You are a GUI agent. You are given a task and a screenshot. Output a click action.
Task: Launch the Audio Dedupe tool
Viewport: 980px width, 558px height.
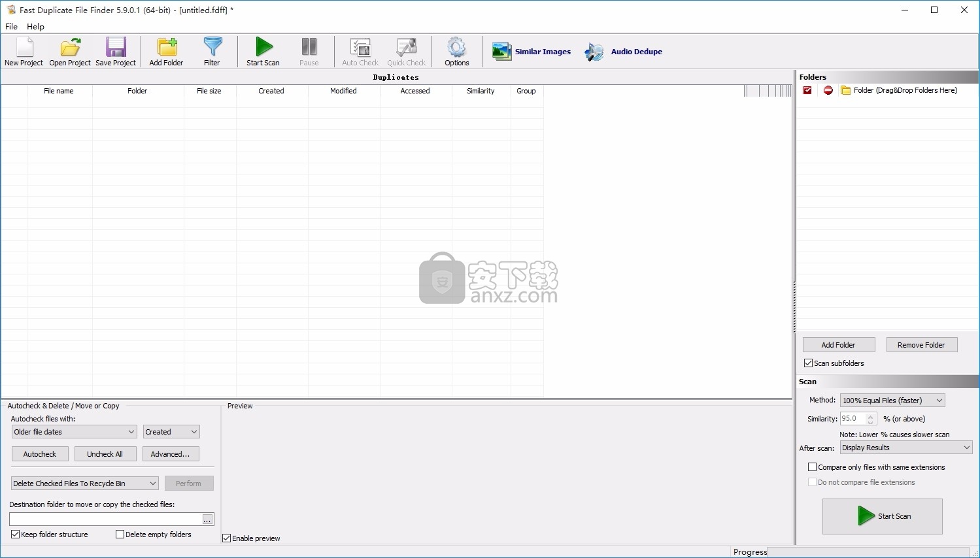[x=624, y=52]
